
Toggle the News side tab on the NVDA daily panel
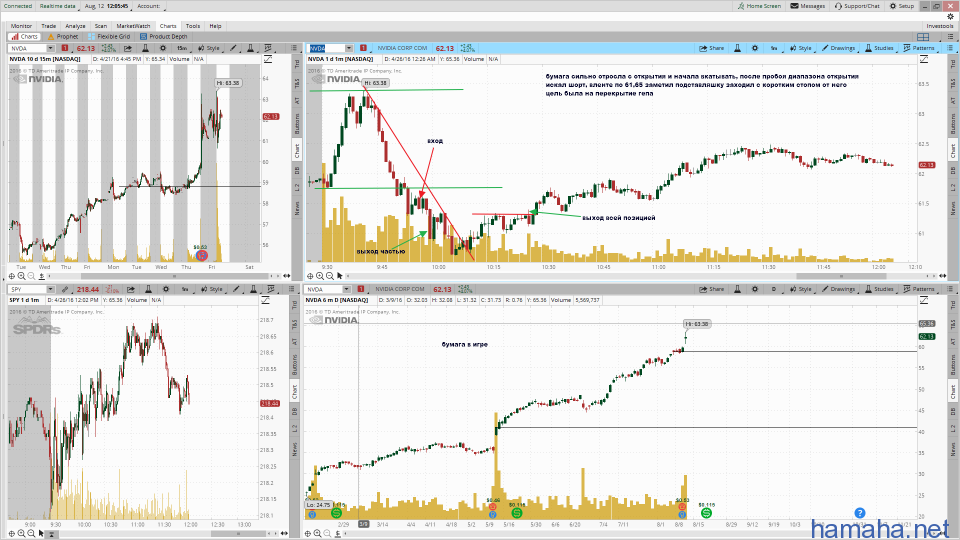tap(952, 449)
